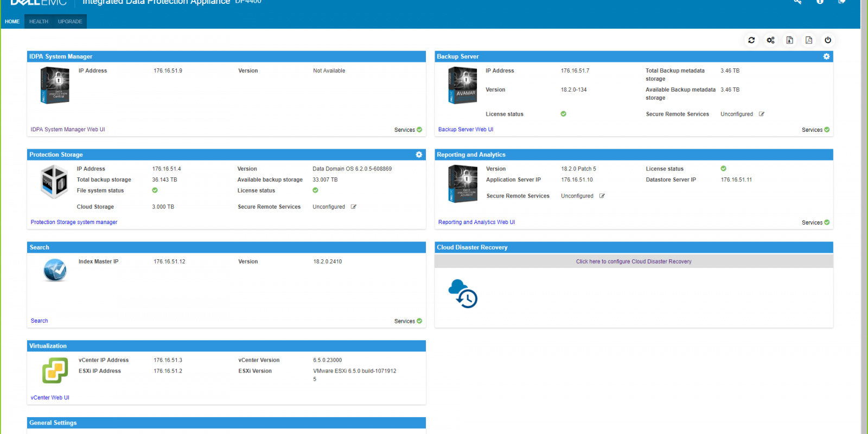Viewport: 868px width, 434px height.
Task: Download the zipped log bundle icon
Action: [790, 40]
